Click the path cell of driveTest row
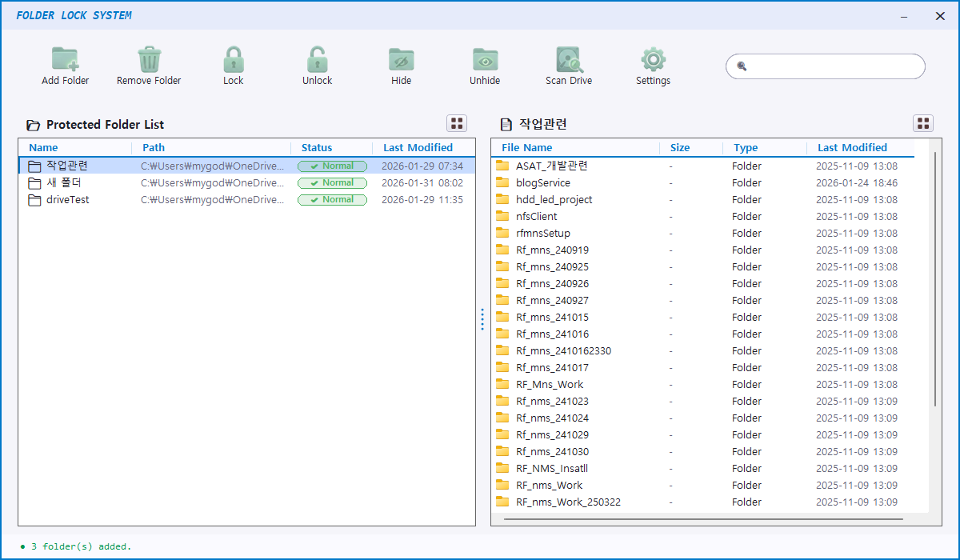960x560 pixels. [x=212, y=200]
